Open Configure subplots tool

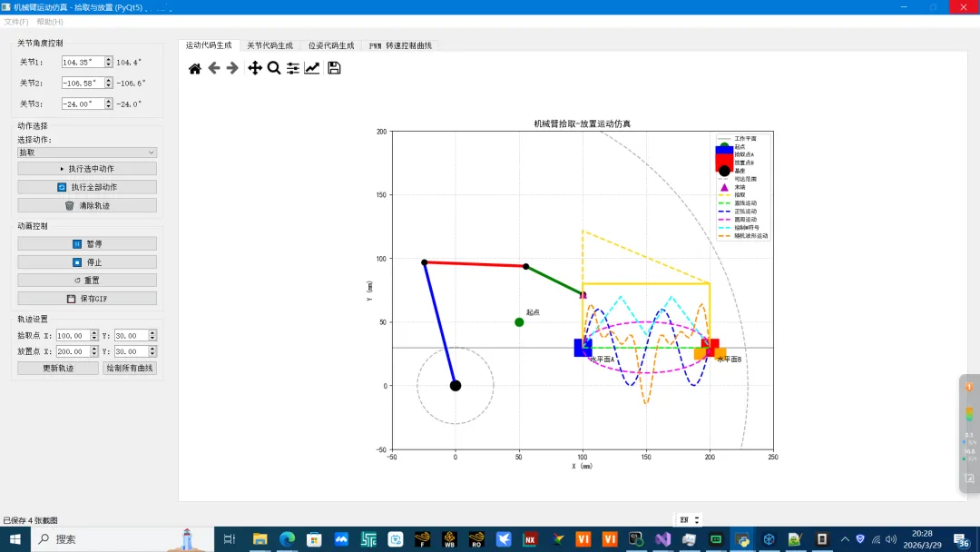293,68
